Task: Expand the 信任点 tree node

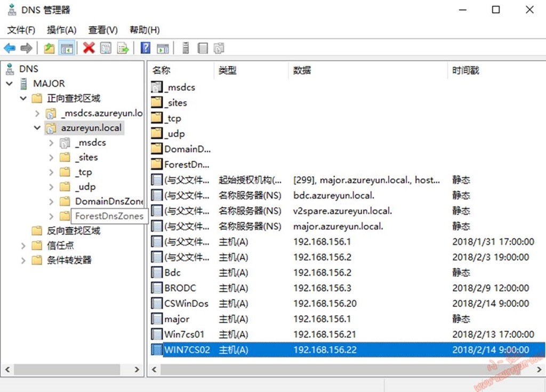Action: click(23, 246)
